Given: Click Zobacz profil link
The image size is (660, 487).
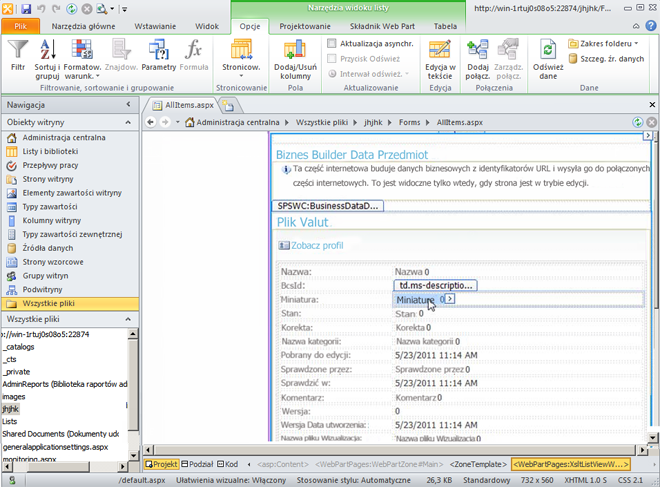Looking at the screenshot, I should [x=317, y=245].
